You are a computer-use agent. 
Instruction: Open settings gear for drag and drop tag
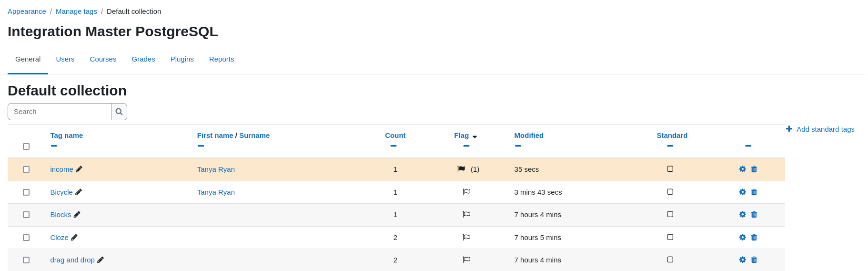point(742,260)
